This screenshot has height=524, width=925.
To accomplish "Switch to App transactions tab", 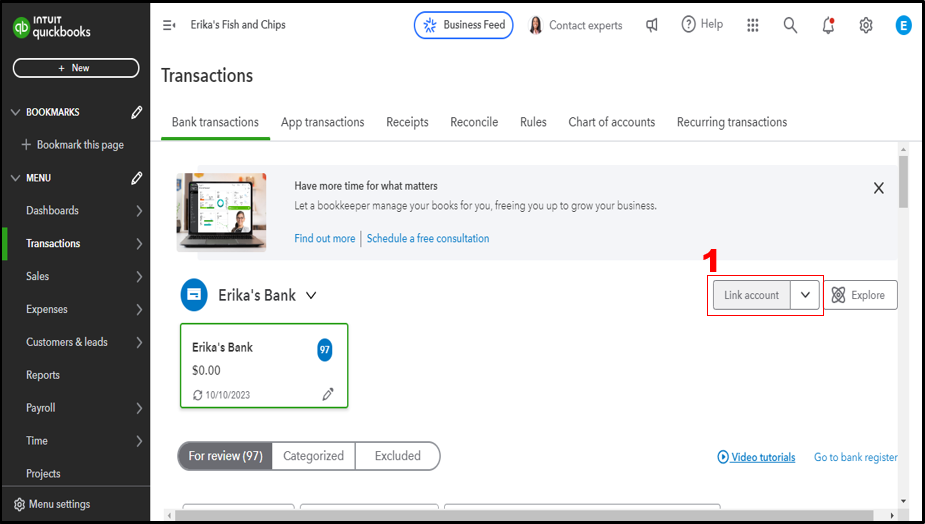I will (323, 122).
